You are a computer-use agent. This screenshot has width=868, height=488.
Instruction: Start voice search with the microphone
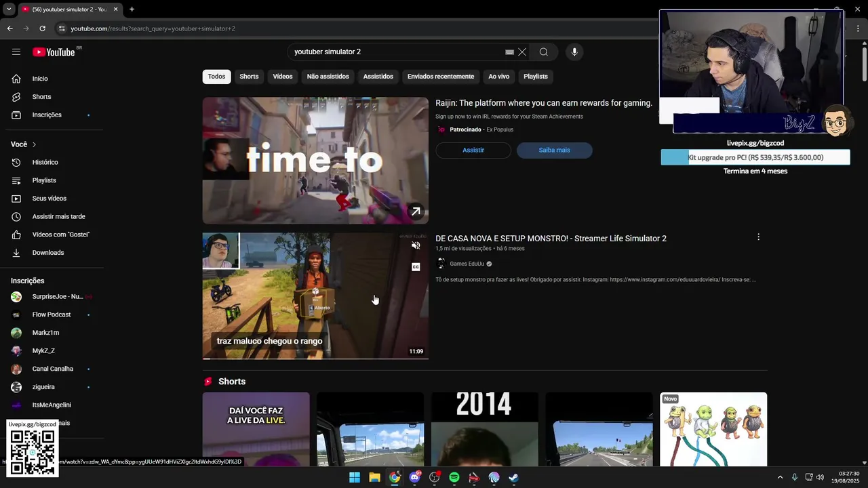(574, 52)
